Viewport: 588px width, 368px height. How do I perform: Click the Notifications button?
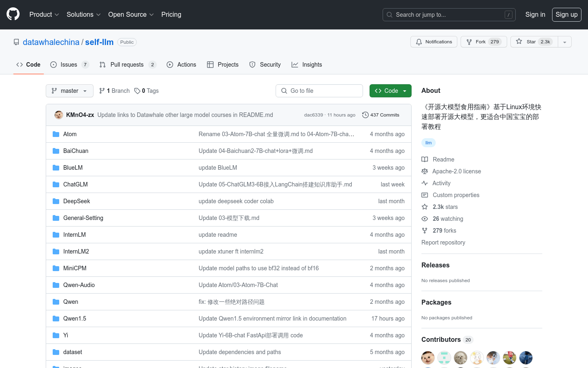(x=434, y=42)
